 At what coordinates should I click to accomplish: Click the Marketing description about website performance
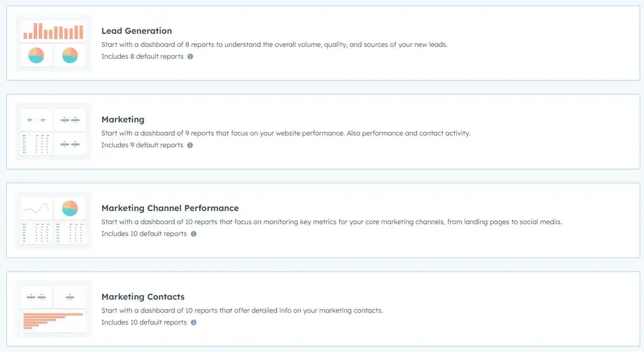(x=286, y=133)
